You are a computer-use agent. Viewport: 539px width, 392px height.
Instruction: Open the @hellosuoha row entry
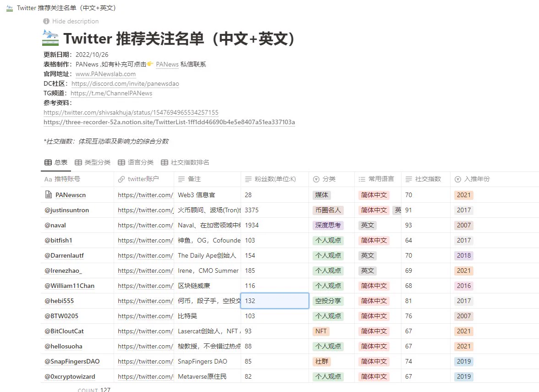tap(63, 346)
